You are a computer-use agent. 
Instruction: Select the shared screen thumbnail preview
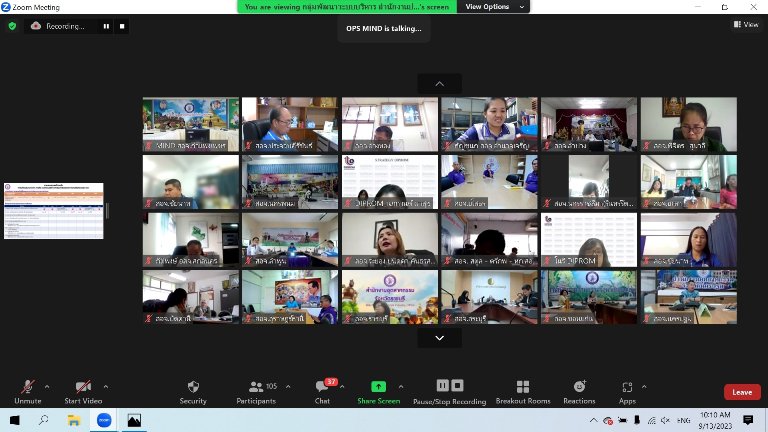click(54, 211)
